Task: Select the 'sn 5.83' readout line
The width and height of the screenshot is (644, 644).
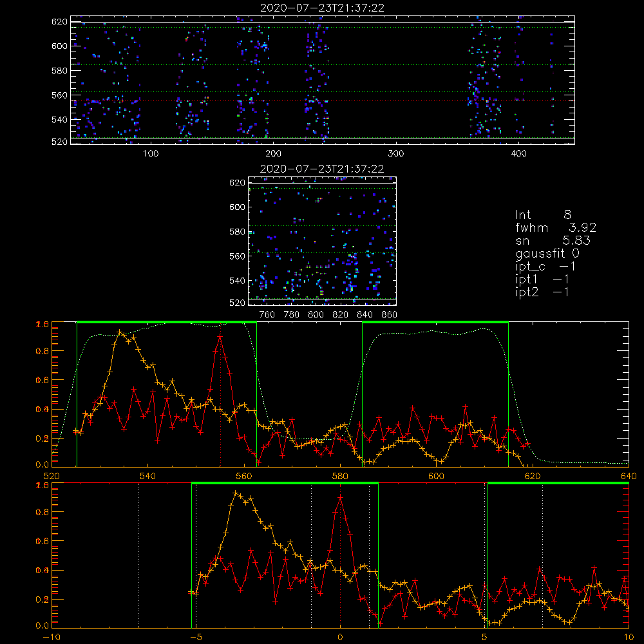Action: [x=553, y=240]
